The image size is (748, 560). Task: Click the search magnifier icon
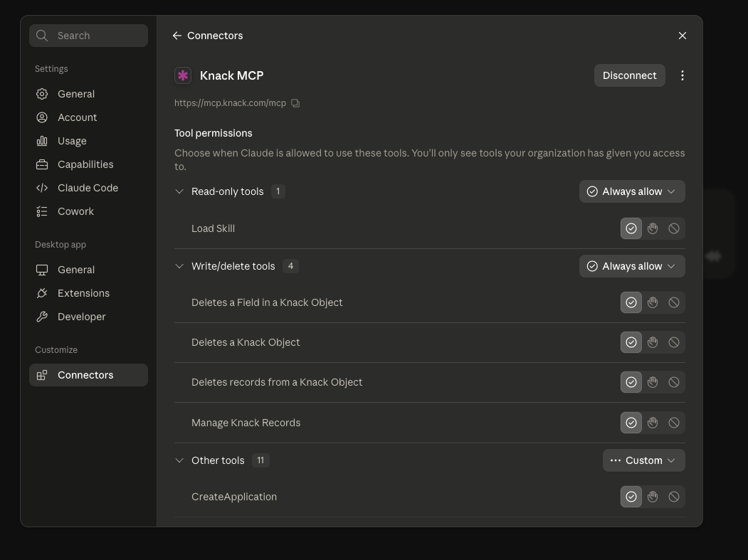(x=42, y=36)
